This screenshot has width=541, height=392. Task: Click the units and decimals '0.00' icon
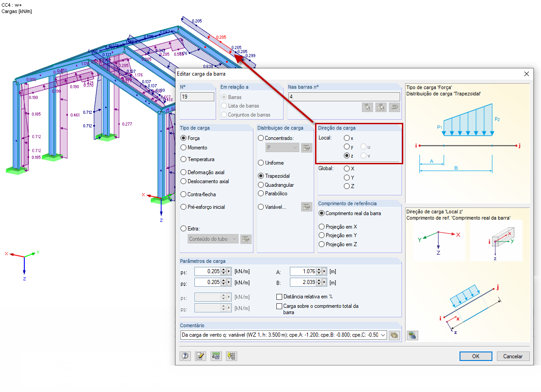pyautogui.click(x=216, y=356)
